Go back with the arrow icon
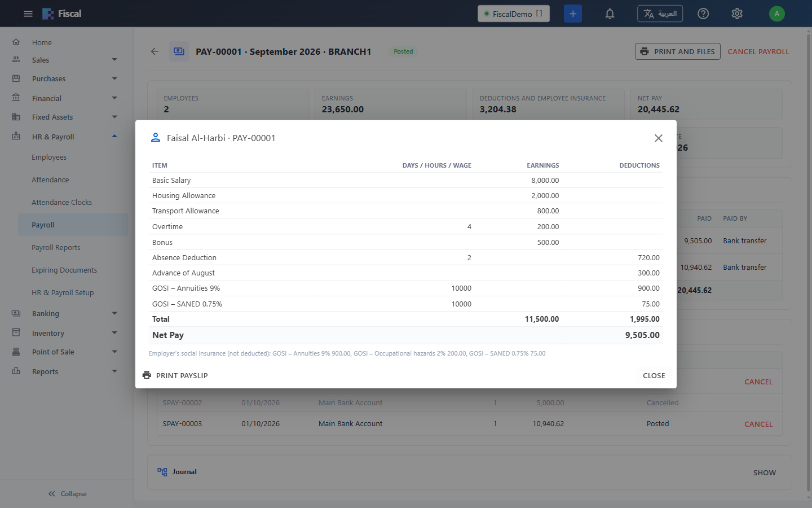 (x=155, y=51)
